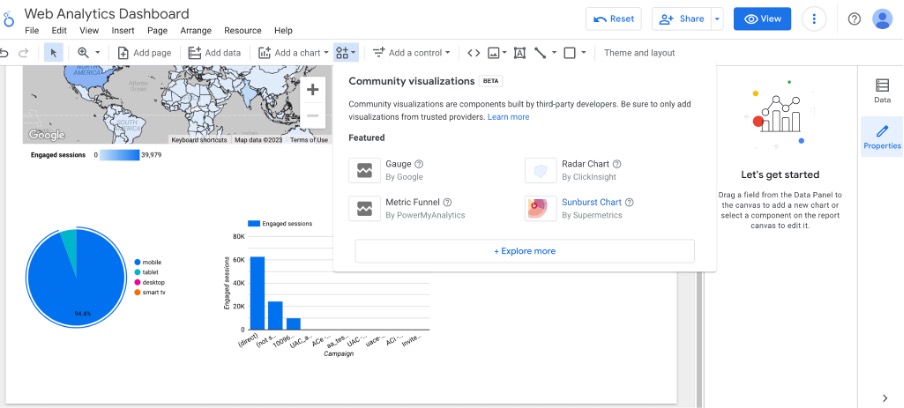Select the rectangle shape tool

click(570, 53)
